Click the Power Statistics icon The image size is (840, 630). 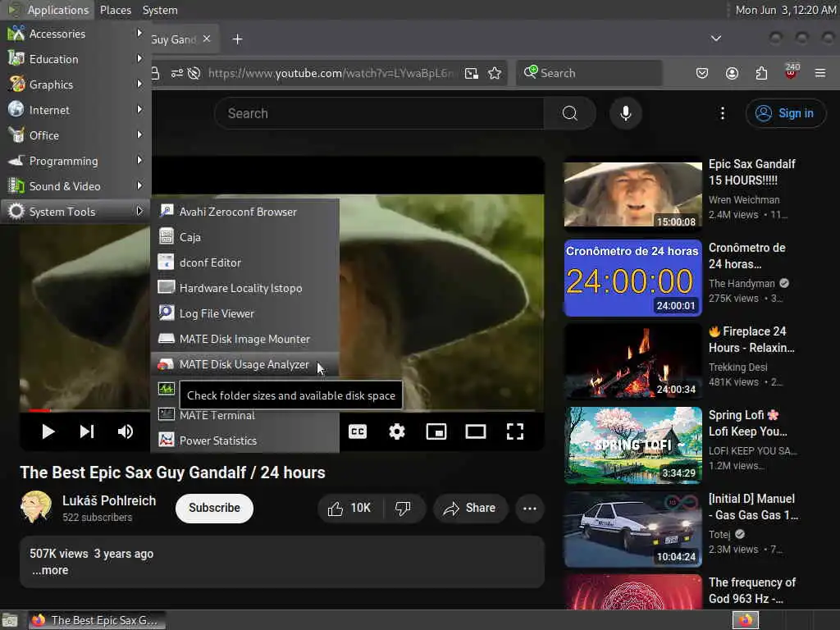(x=167, y=441)
